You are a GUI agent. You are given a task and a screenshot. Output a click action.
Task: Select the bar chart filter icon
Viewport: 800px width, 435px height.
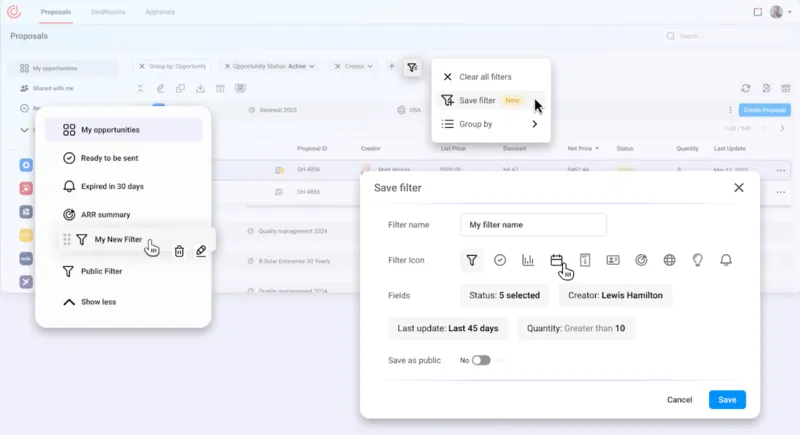pyautogui.click(x=528, y=260)
